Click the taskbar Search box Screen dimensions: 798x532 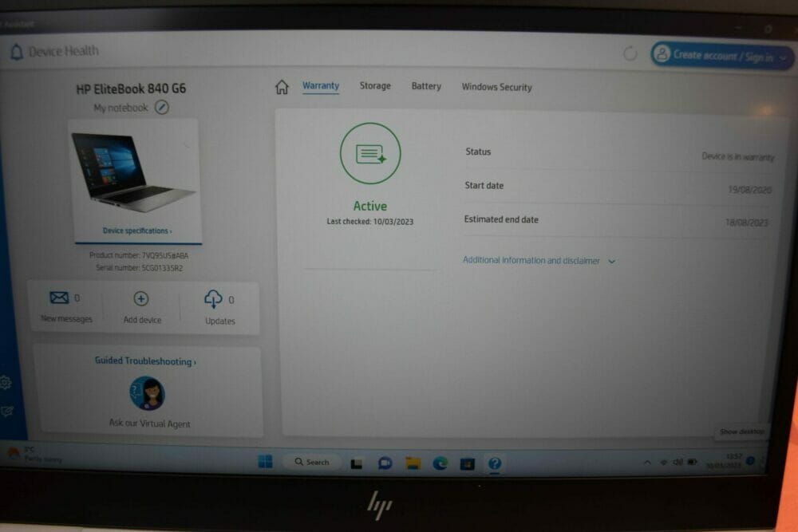tap(311, 462)
